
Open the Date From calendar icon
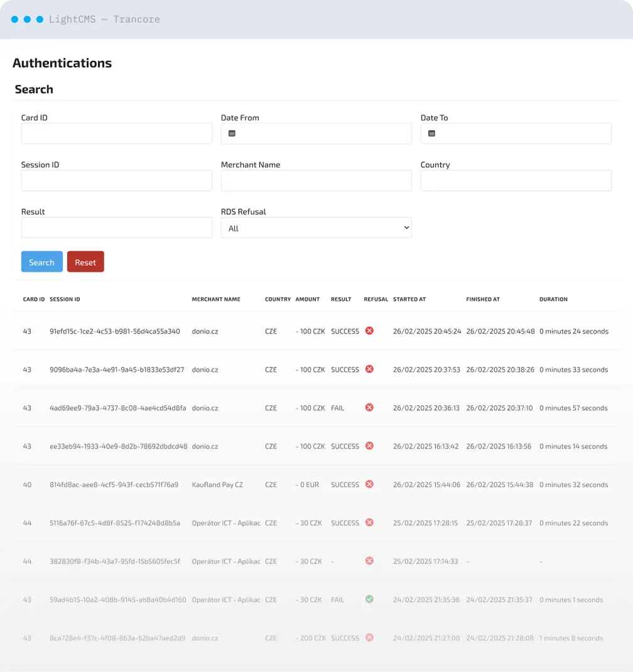232,134
